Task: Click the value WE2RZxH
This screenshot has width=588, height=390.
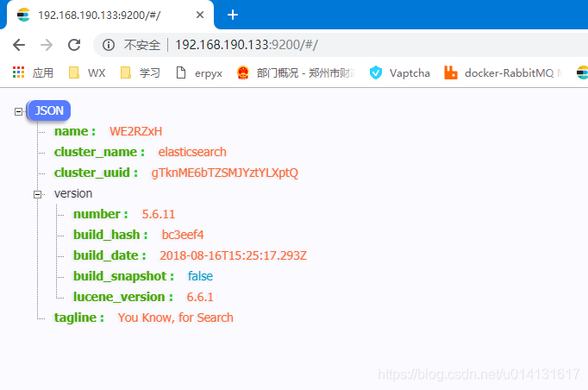Action: pos(135,131)
